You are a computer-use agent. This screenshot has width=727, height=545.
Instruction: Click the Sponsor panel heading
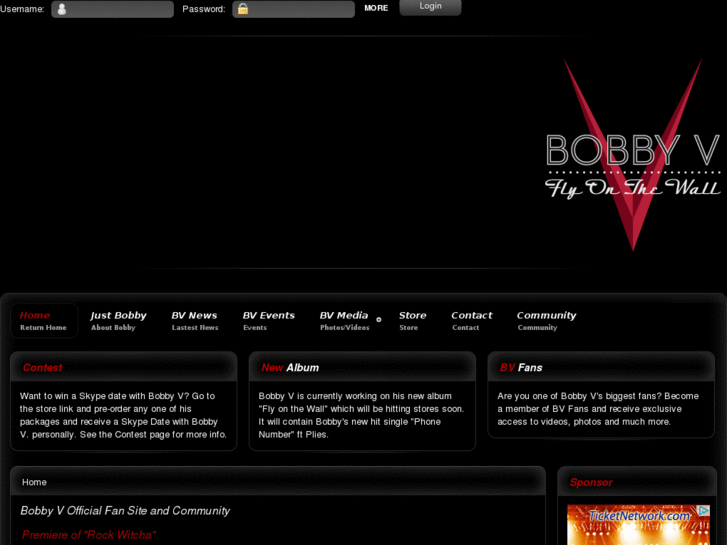(591, 482)
